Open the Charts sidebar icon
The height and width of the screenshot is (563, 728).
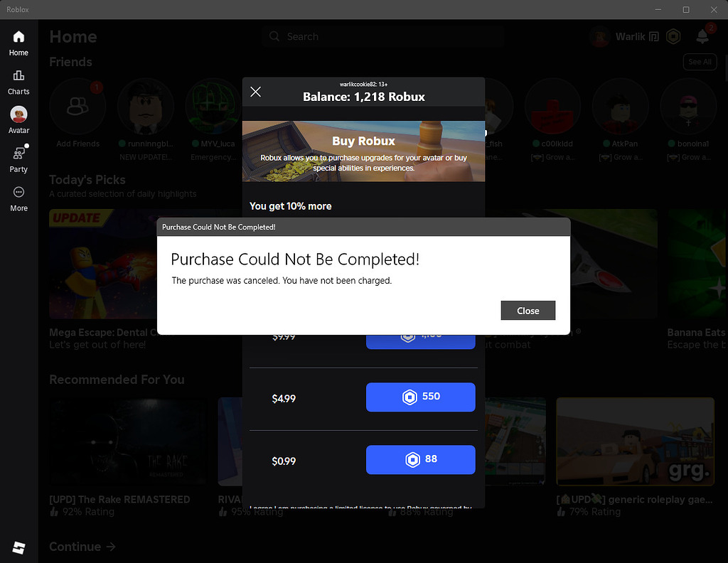point(18,75)
